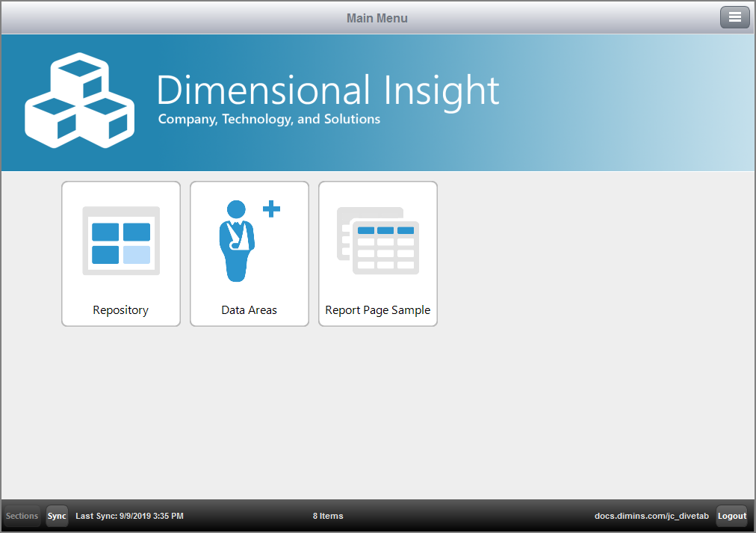Click the Last Sync timestamp text
The width and height of the screenshot is (756, 533).
pyautogui.click(x=130, y=516)
